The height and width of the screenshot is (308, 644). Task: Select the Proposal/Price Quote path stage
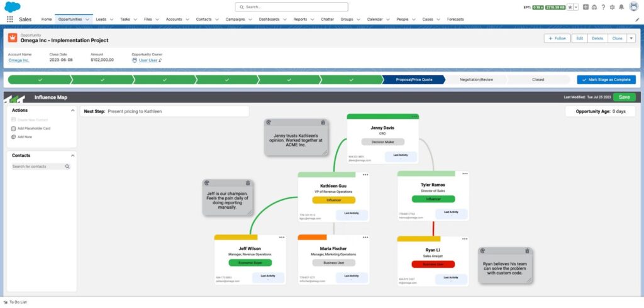tap(414, 80)
